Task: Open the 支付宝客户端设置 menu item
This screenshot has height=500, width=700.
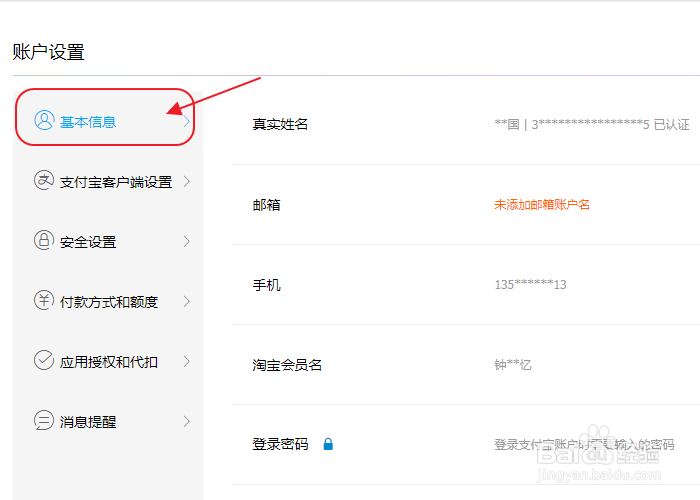Action: [108, 181]
